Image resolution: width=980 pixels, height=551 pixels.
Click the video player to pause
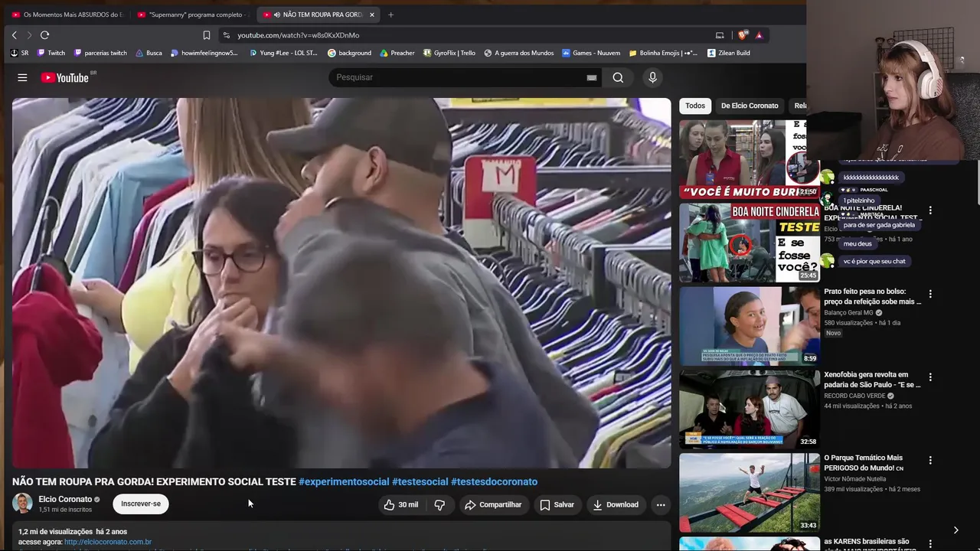pos(341,283)
